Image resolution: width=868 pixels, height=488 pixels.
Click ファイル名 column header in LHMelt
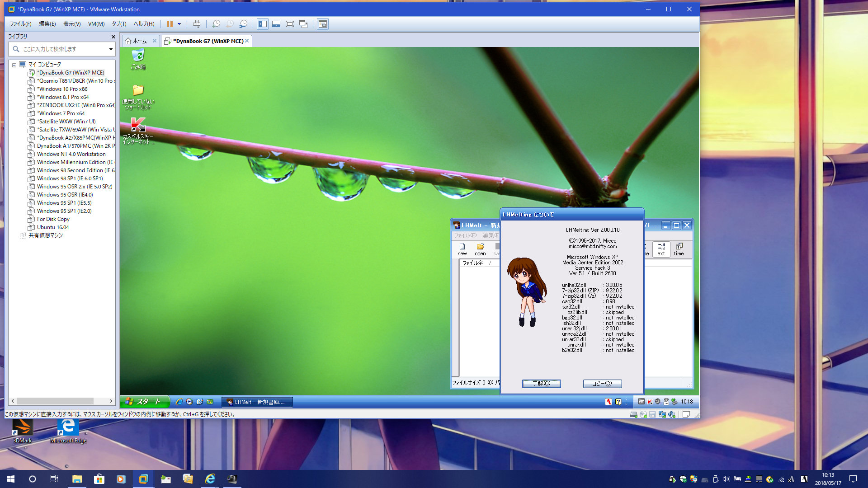(x=472, y=263)
